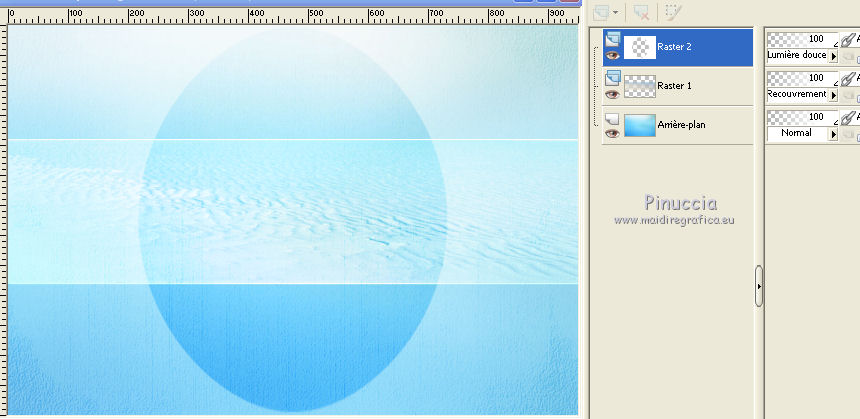Hide the Raster 2 layer via its eye

pos(612,55)
